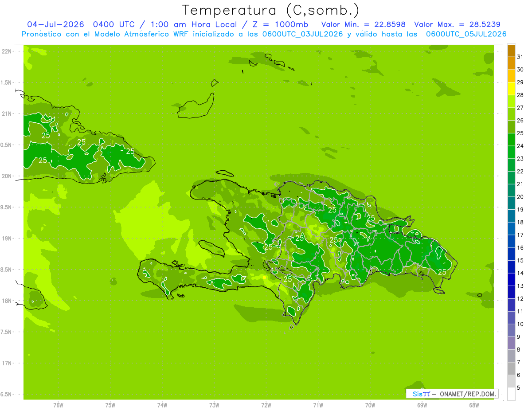Click the yellow 28 degree legend swatch
Viewport: 532px width, 411px height.
pyautogui.click(x=511, y=89)
